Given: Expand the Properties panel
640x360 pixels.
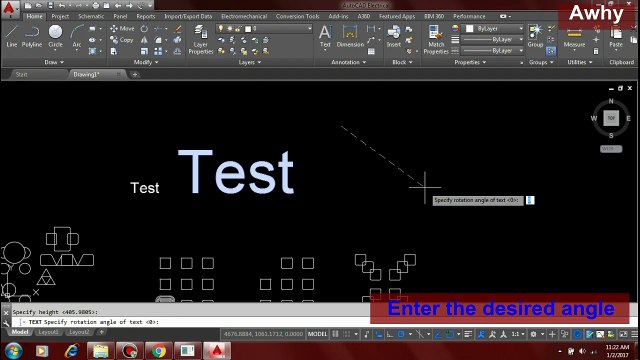Looking at the screenshot, I should (x=470, y=62).
